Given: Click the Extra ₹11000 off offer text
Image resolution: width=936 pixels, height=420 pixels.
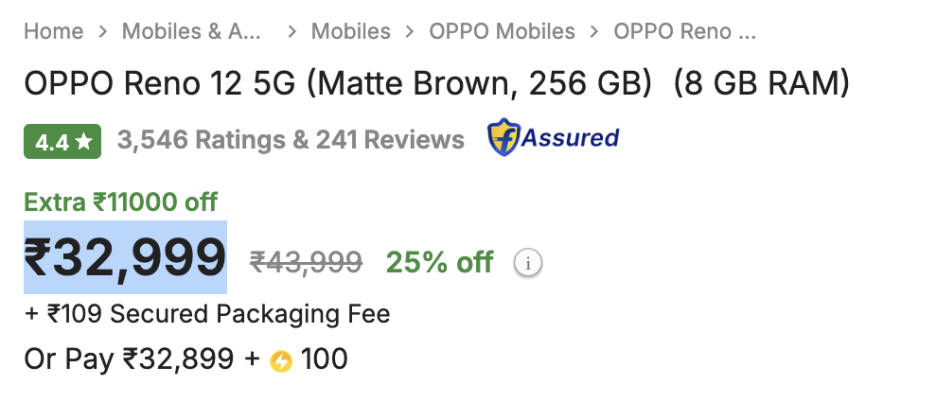Looking at the screenshot, I should (x=121, y=202).
